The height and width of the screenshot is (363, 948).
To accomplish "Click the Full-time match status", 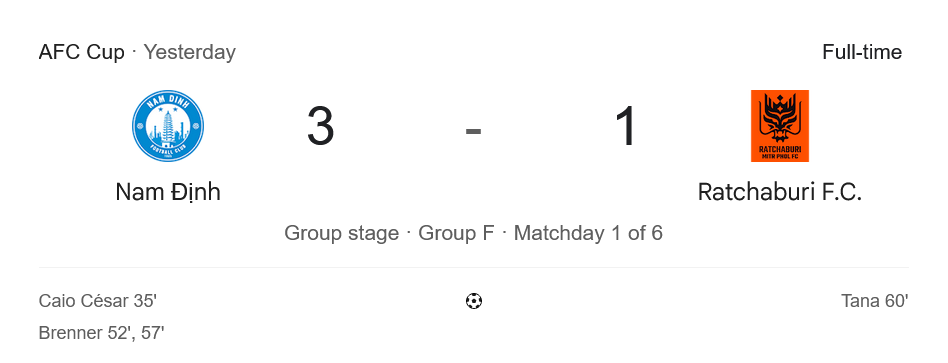I will (x=862, y=52).
